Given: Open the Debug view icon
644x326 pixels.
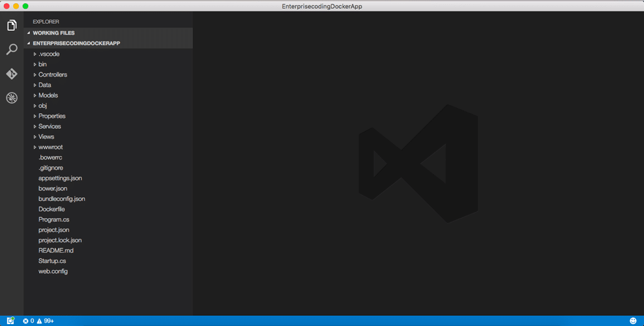Looking at the screenshot, I should click(x=11, y=97).
